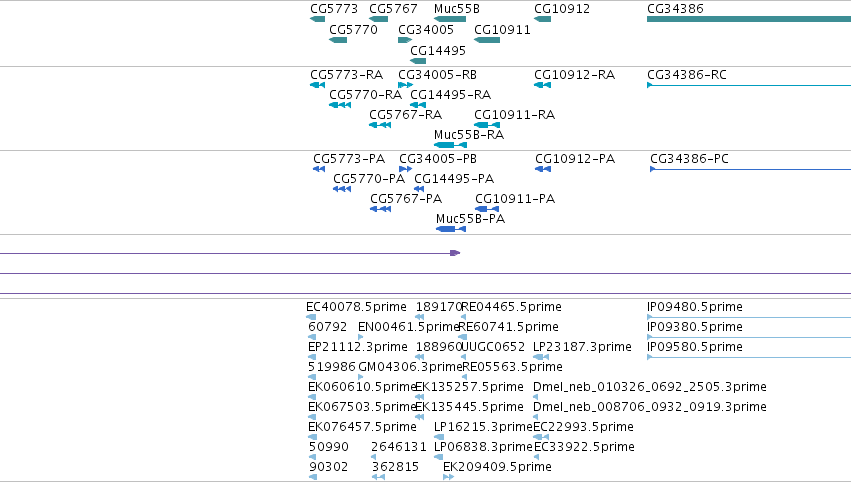Click EST EK067503.5prime

(x=362, y=407)
